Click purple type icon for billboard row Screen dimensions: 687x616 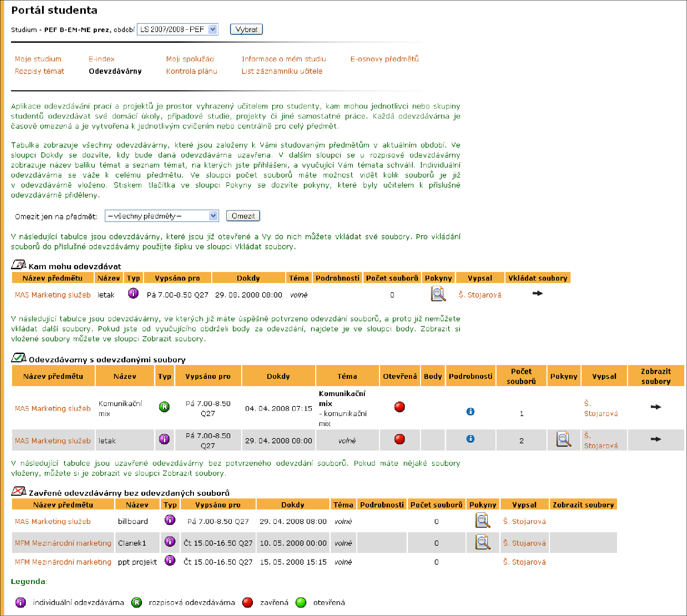(170, 520)
